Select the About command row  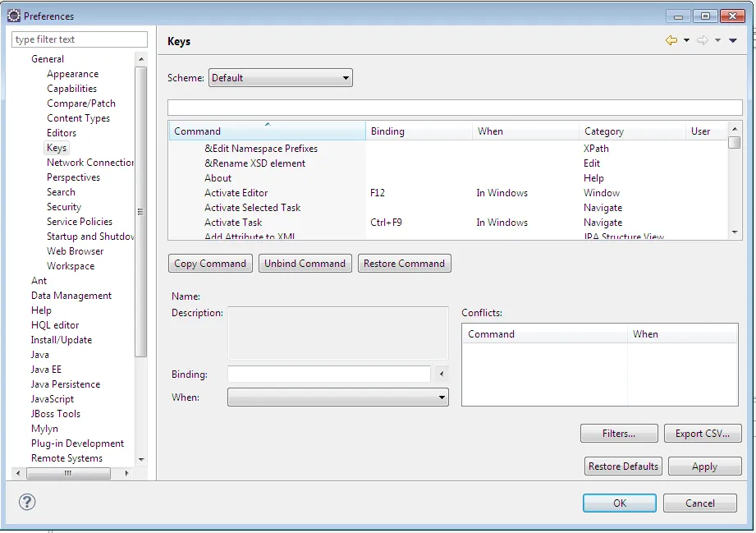[x=447, y=178]
